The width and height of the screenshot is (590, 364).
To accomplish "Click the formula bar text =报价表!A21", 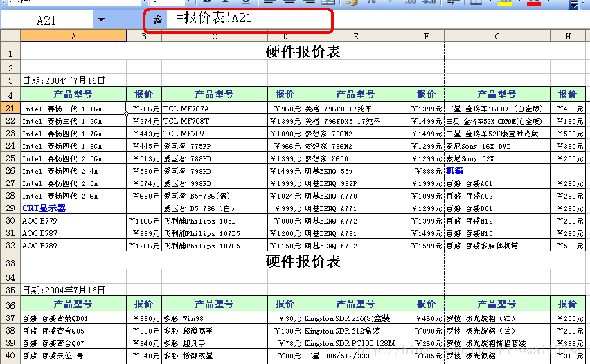I will [213, 18].
